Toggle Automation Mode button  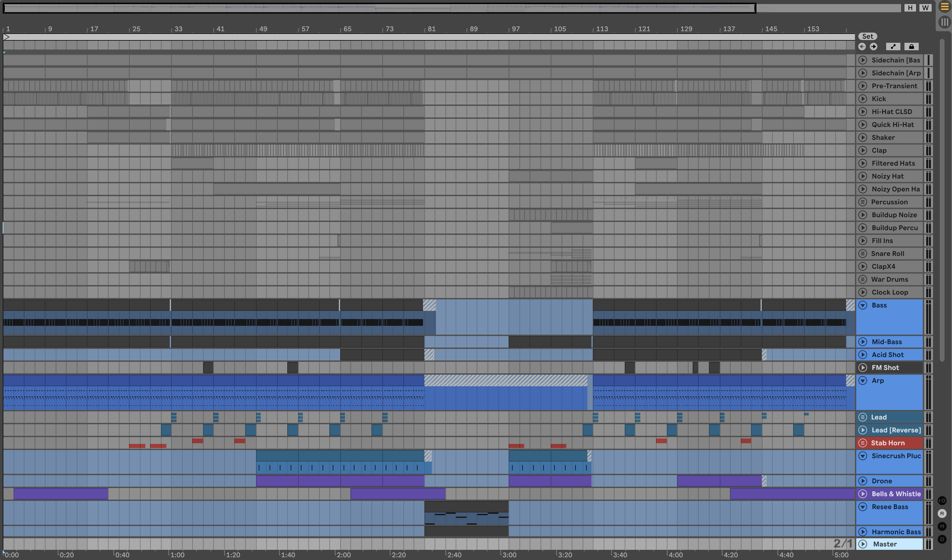893,46
